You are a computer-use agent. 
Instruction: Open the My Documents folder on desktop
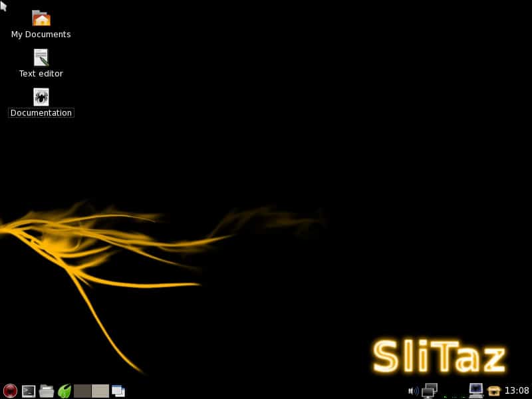(x=40, y=18)
